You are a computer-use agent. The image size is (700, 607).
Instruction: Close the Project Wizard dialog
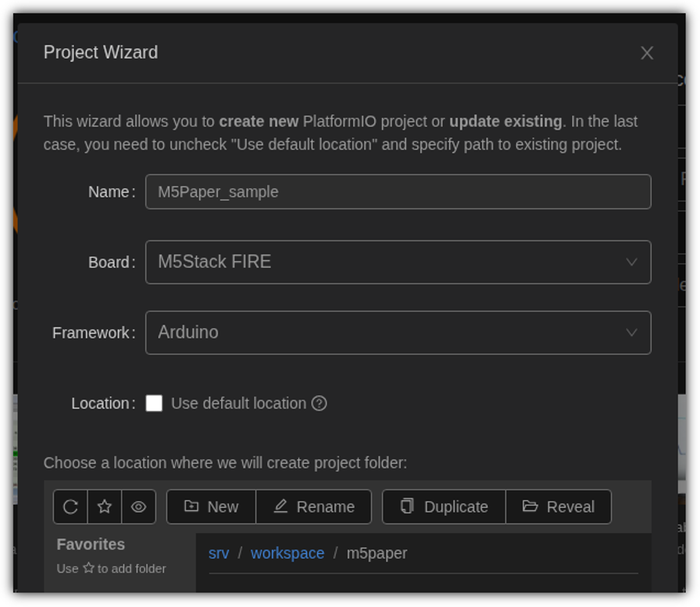647,52
